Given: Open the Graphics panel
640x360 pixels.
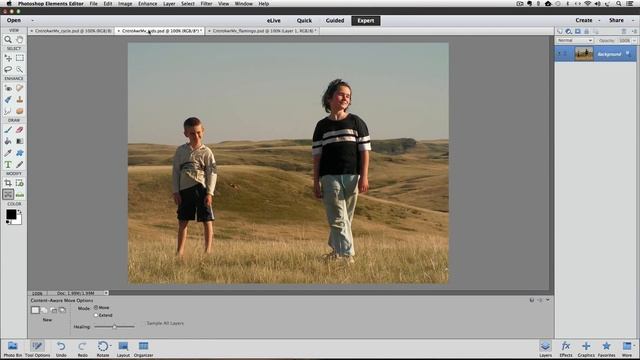Looking at the screenshot, I should [x=586, y=349].
